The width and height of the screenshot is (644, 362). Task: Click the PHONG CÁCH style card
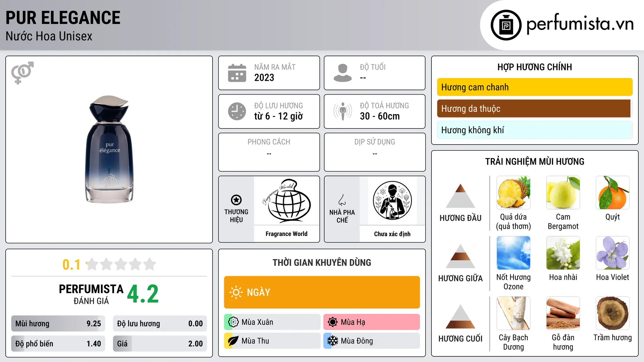pos(269,152)
